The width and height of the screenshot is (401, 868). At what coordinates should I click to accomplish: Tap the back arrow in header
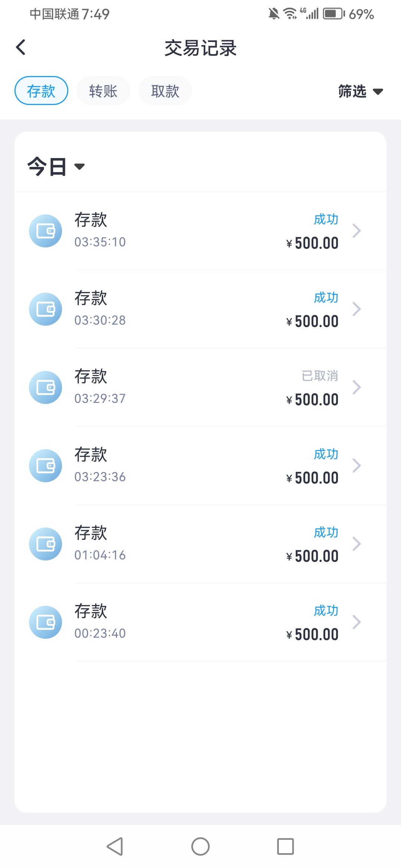(21, 47)
